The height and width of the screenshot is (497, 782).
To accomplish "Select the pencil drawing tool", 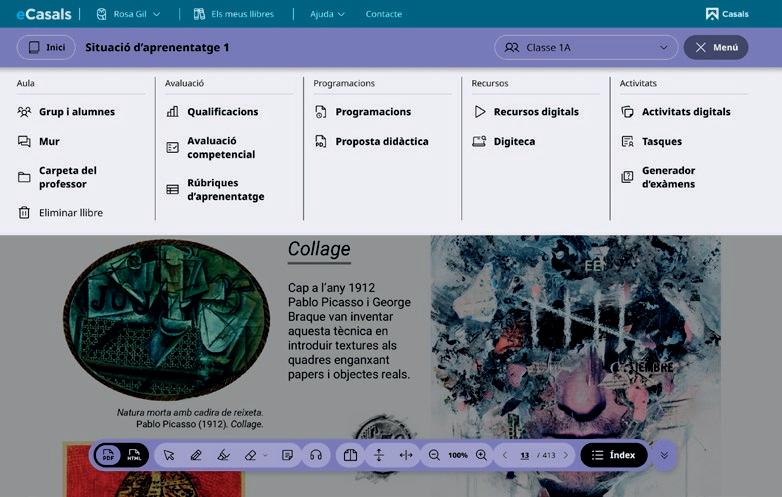I will click(x=196, y=455).
